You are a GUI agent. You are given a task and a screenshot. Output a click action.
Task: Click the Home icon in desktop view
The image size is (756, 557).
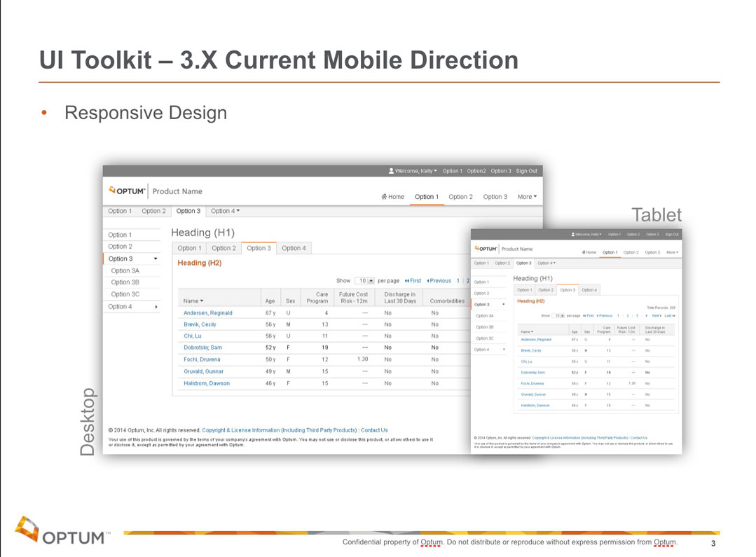point(384,197)
